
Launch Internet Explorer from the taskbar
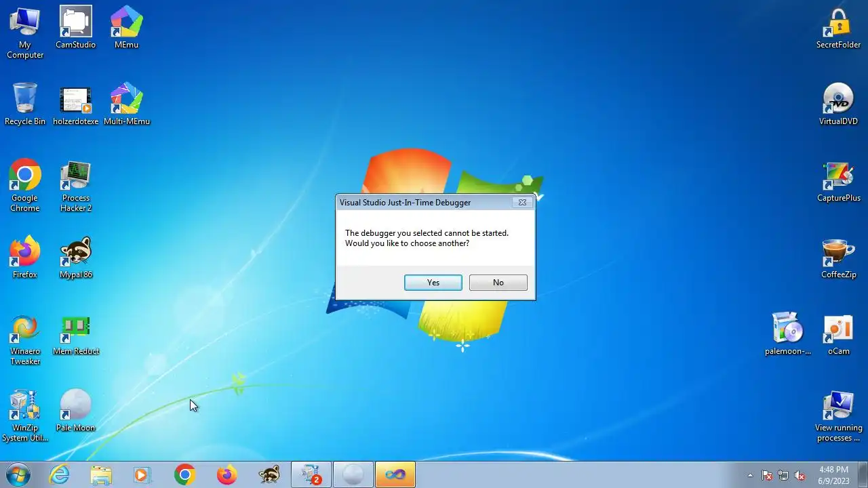(60, 475)
